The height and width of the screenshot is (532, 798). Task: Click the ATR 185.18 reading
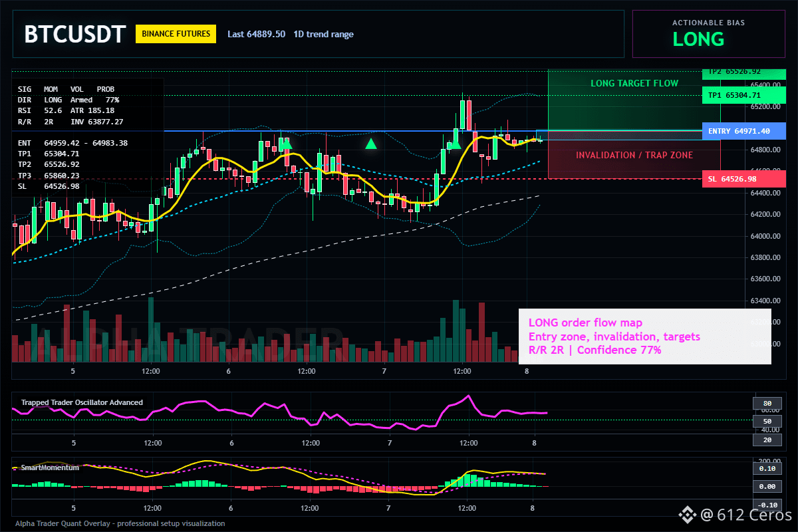pos(92,110)
